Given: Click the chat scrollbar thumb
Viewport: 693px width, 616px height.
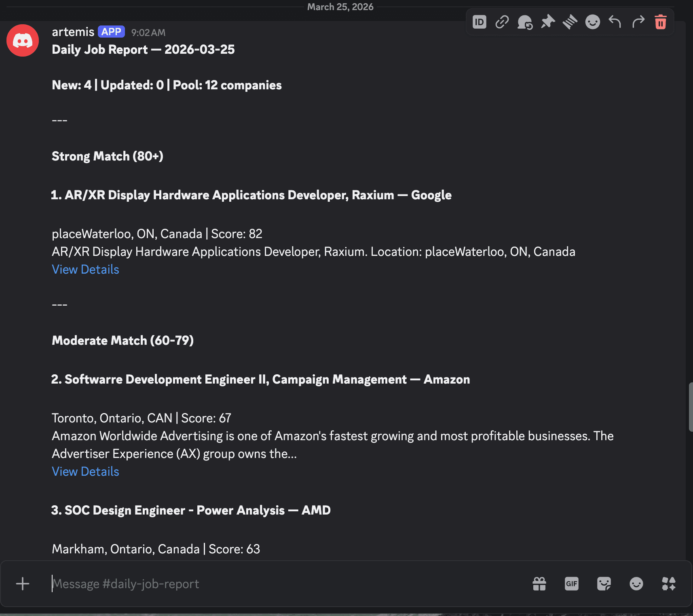Looking at the screenshot, I should coord(691,407).
